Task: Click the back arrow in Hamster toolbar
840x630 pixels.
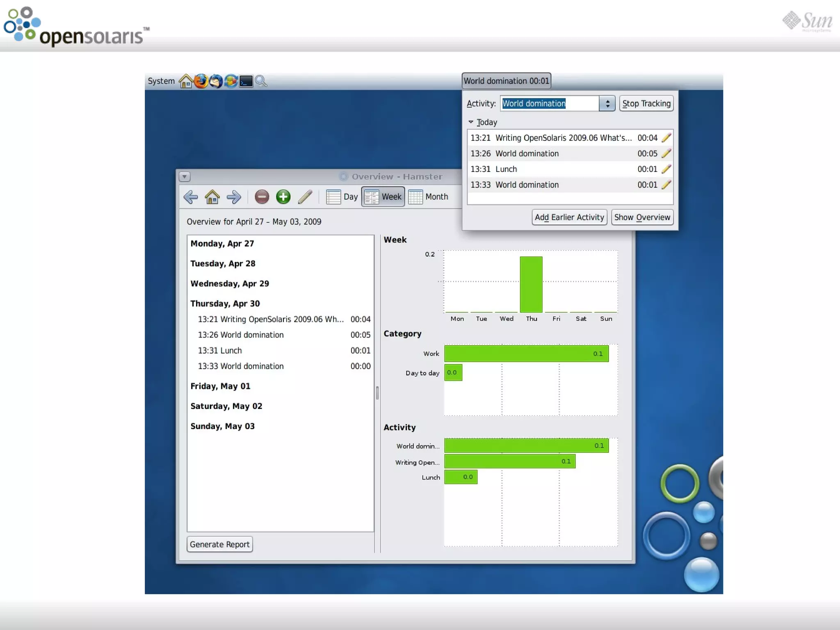Action: (191, 197)
